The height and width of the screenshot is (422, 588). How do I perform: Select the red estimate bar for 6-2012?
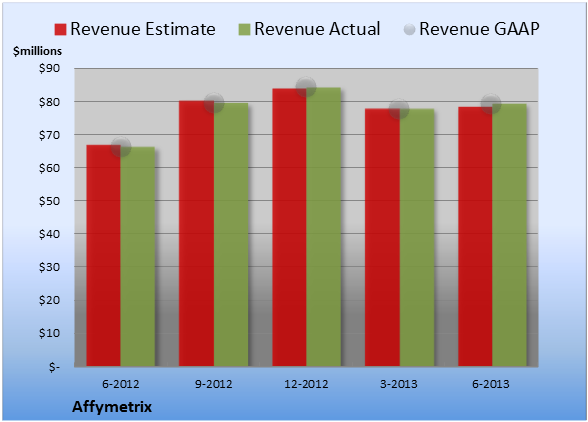[104, 255]
